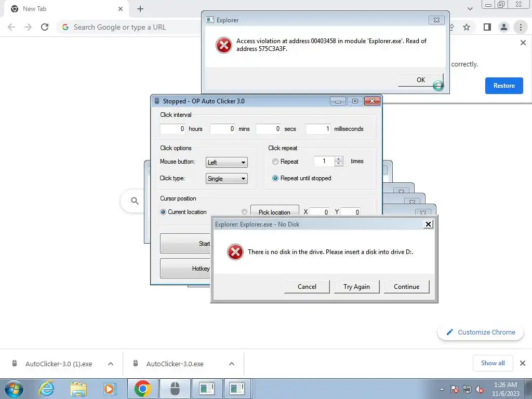532x399 pixels.
Task: Click the Chrome forward arrow
Action: click(28, 27)
